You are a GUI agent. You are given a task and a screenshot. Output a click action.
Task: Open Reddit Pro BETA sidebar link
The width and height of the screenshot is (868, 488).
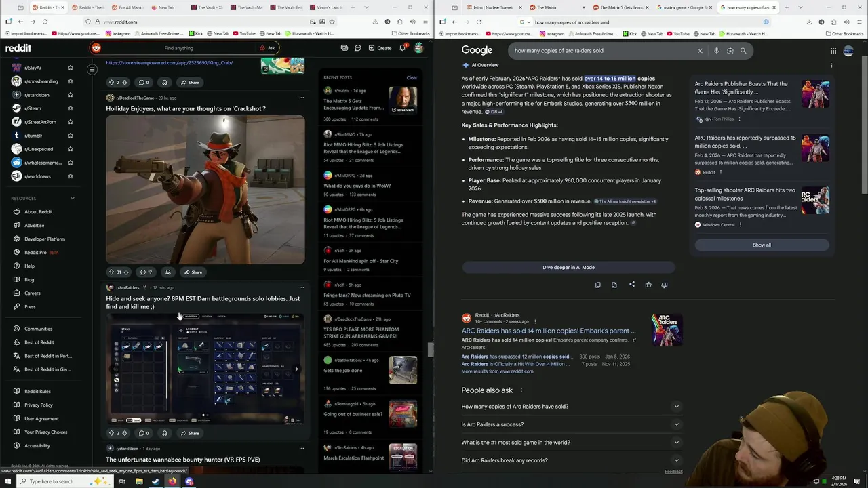41,253
